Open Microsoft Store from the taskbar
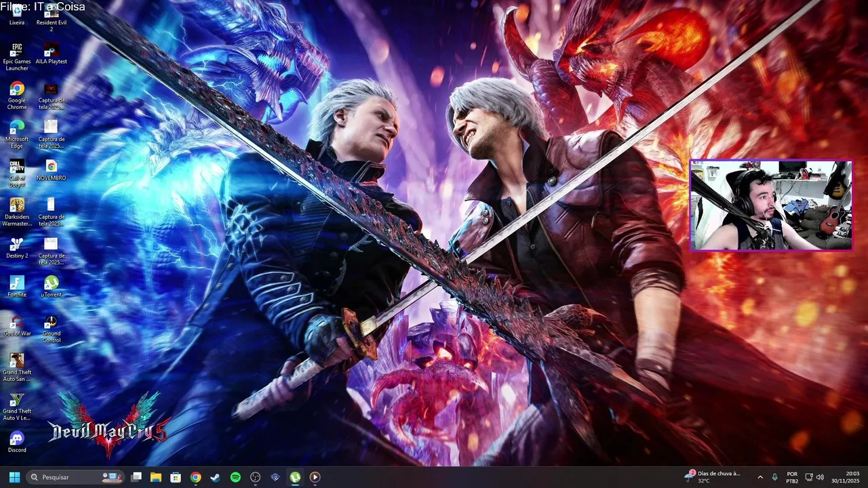The width and height of the screenshot is (868, 488). click(x=176, y=477)
